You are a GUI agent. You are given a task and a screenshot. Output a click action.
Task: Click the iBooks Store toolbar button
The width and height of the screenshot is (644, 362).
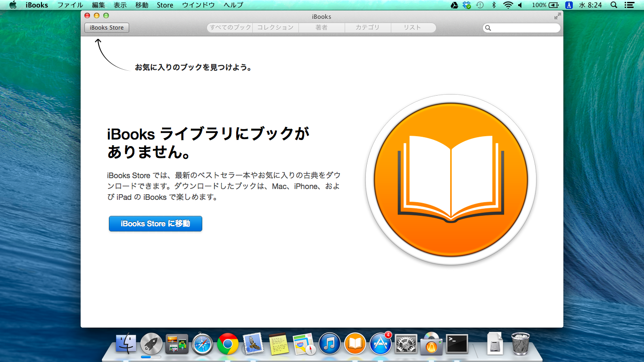[x=107, y=28]
